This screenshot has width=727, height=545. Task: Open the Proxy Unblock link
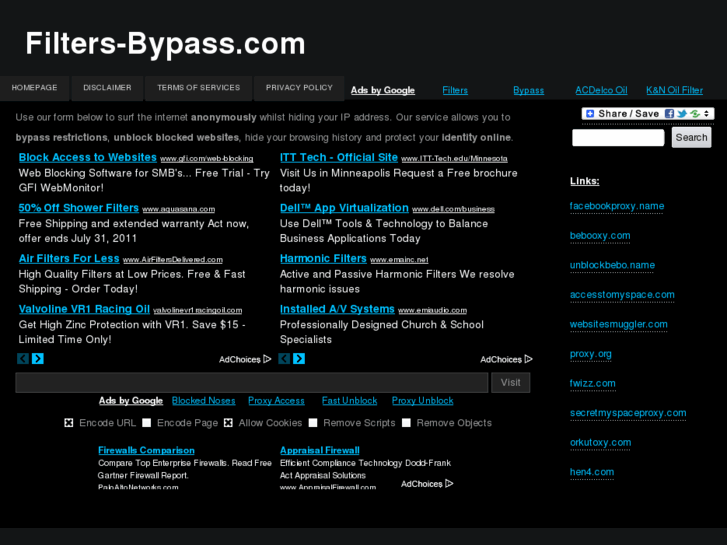tap(422, 401)
